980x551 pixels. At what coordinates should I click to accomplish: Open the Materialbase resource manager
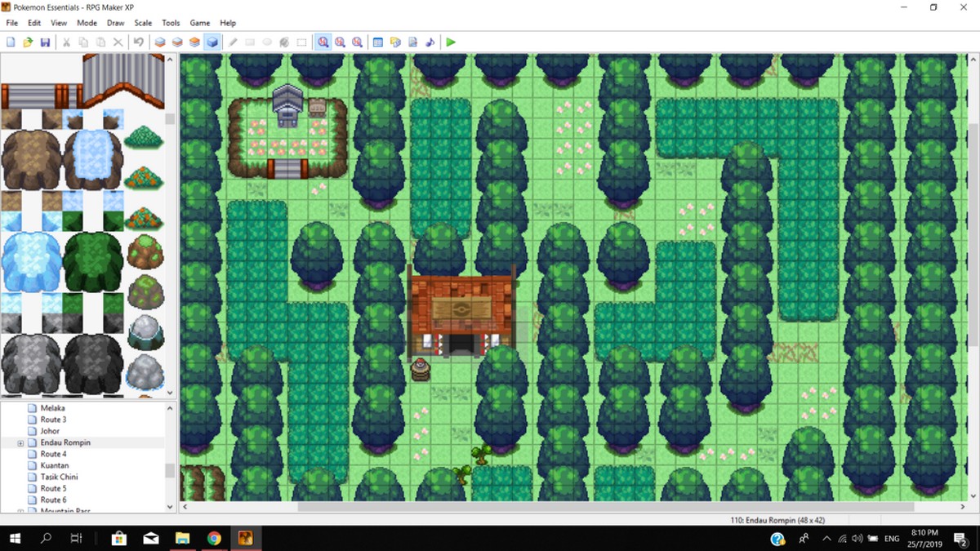click(x=395, y=42)
